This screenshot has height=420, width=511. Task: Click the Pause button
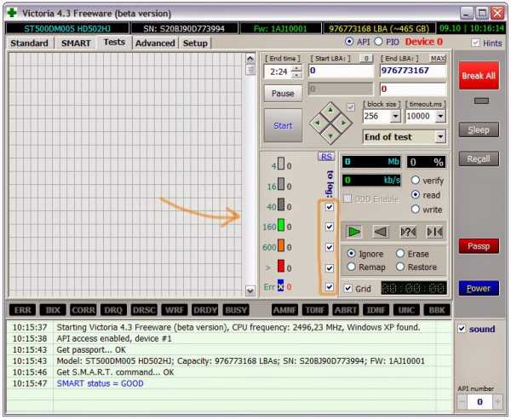[x=283, y=93]
